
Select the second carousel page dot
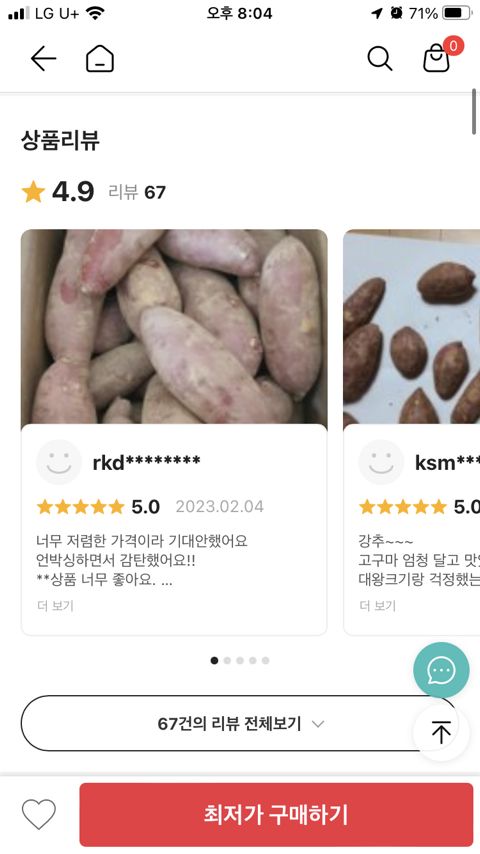[x=227, y=661]
